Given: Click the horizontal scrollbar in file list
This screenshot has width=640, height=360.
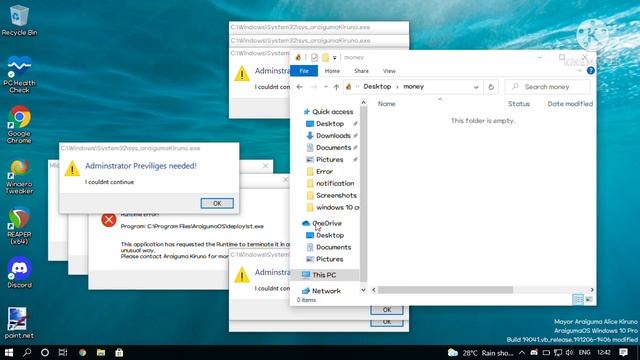Looking at the screenshot, I should click(445, 290).
